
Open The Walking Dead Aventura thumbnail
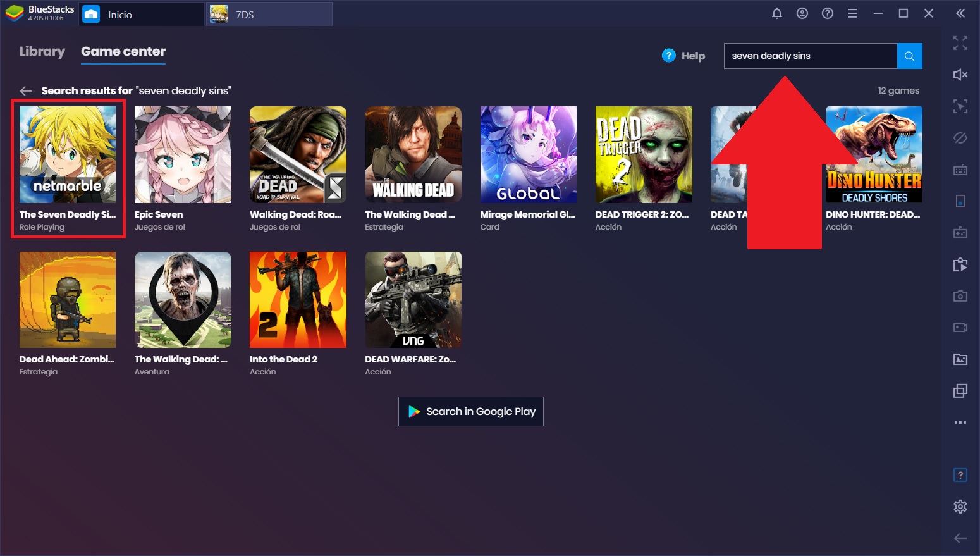[183, 300]
